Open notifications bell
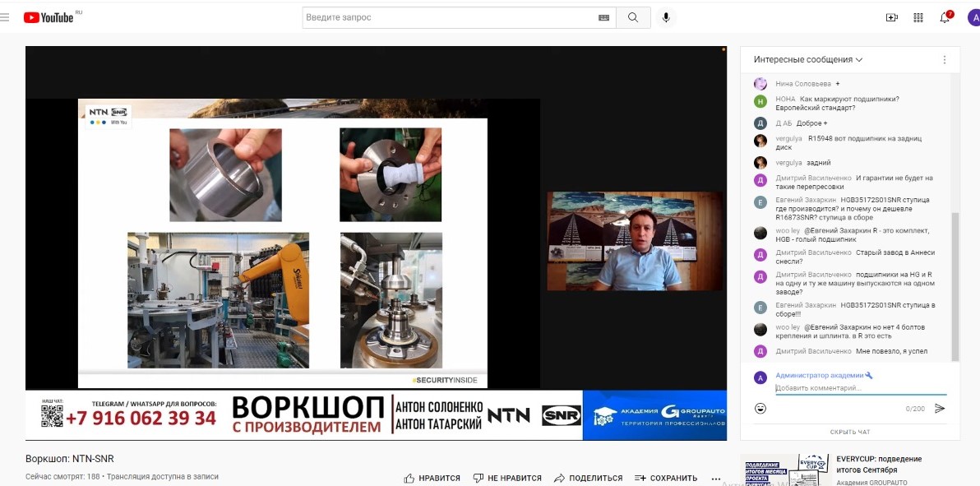 [x=945, y=17]
